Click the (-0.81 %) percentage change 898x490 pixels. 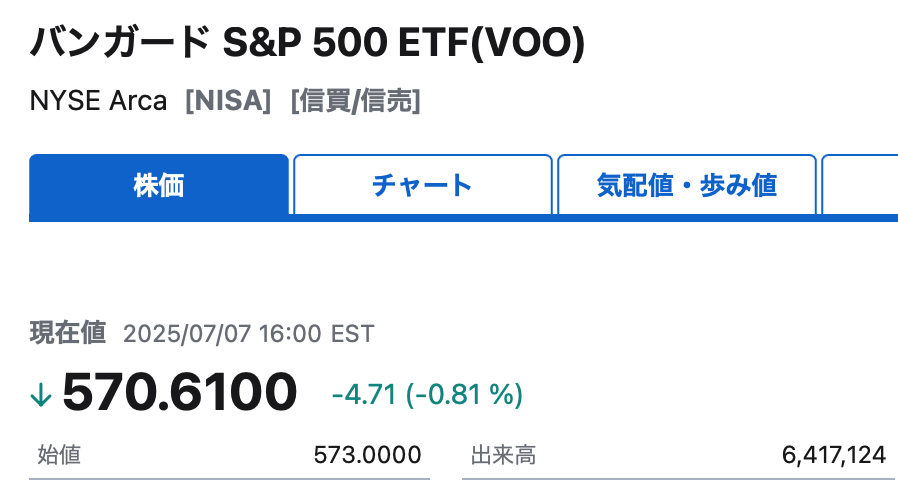tap(464, 394)
